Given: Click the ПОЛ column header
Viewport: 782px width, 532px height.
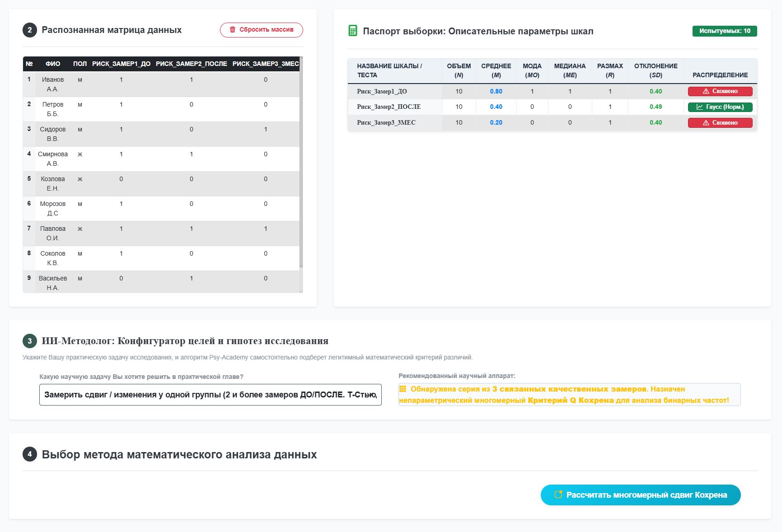Looking at the screenshot, I should click(80, 64).
